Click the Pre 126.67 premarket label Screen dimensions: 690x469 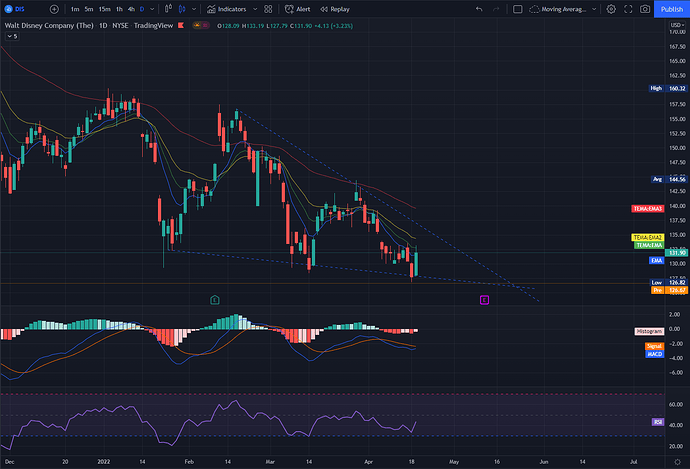(x=669, y=290)
